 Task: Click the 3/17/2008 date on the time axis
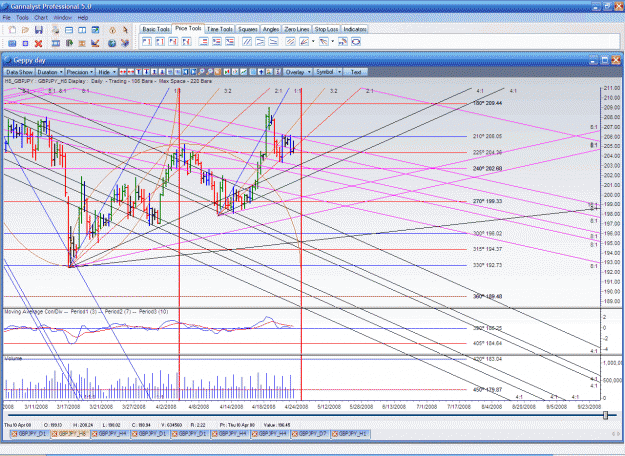tap(69, 407)
